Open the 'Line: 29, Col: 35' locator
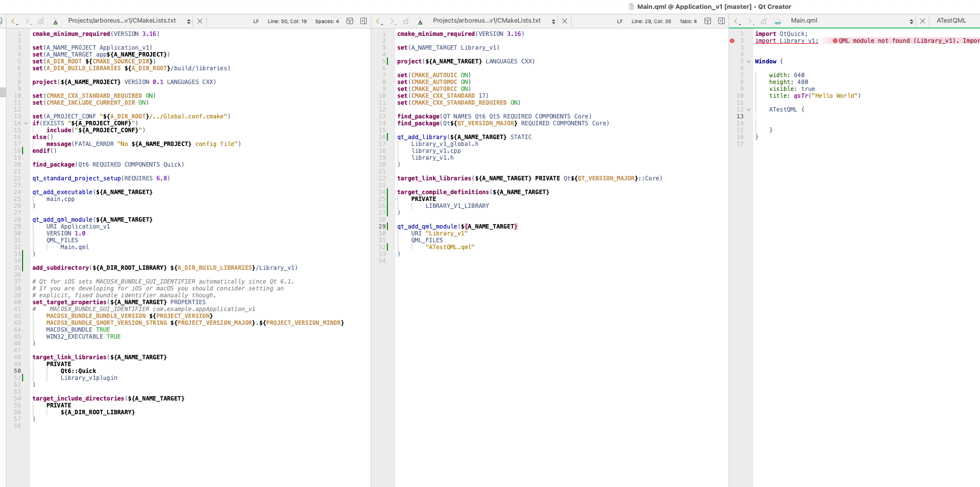 tap(651, 21)
